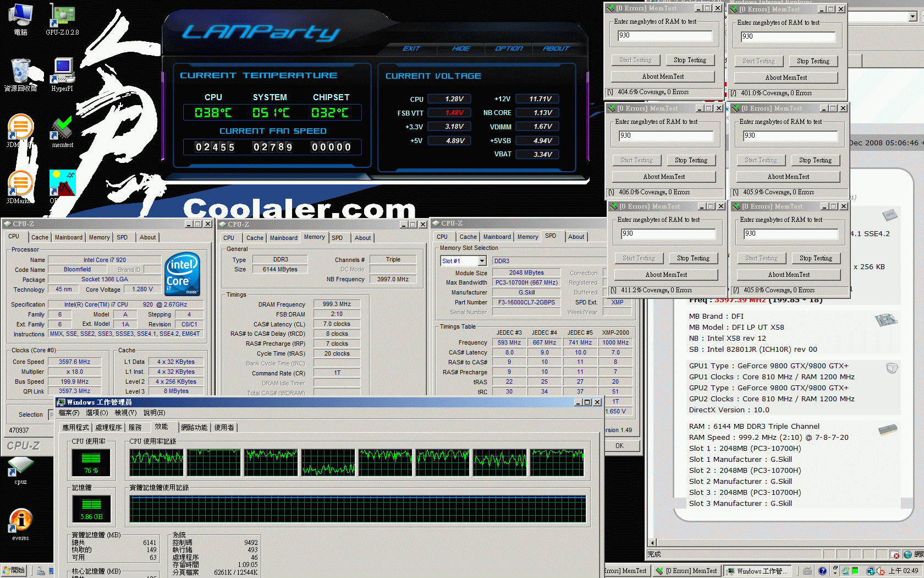Switch Task Manager to the 網路功能 tab

pyautogui.click(x=194, y=427)
